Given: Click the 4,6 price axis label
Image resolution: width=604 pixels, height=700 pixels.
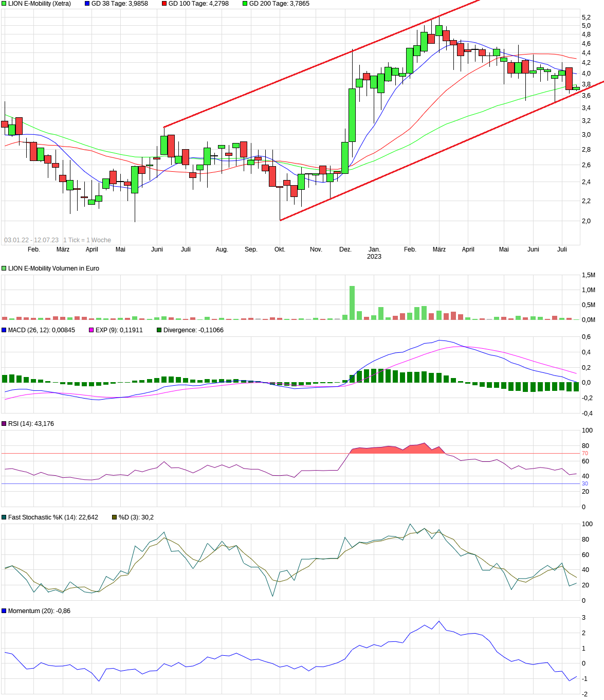Looking at the screenshot, I should point(586,44).
